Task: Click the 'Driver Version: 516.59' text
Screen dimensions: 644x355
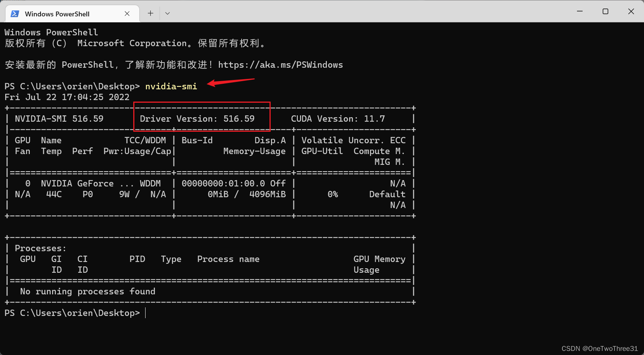Action: (x=197, y=119)
